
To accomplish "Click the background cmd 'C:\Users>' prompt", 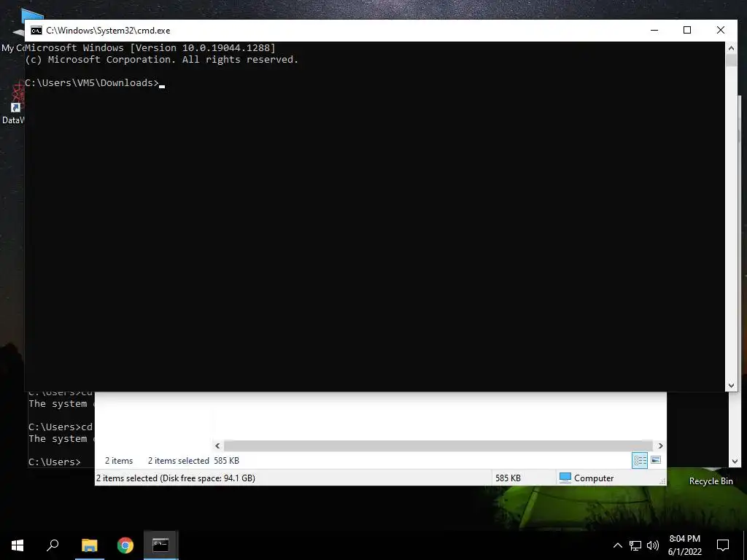I will click(x=54, y=462).
